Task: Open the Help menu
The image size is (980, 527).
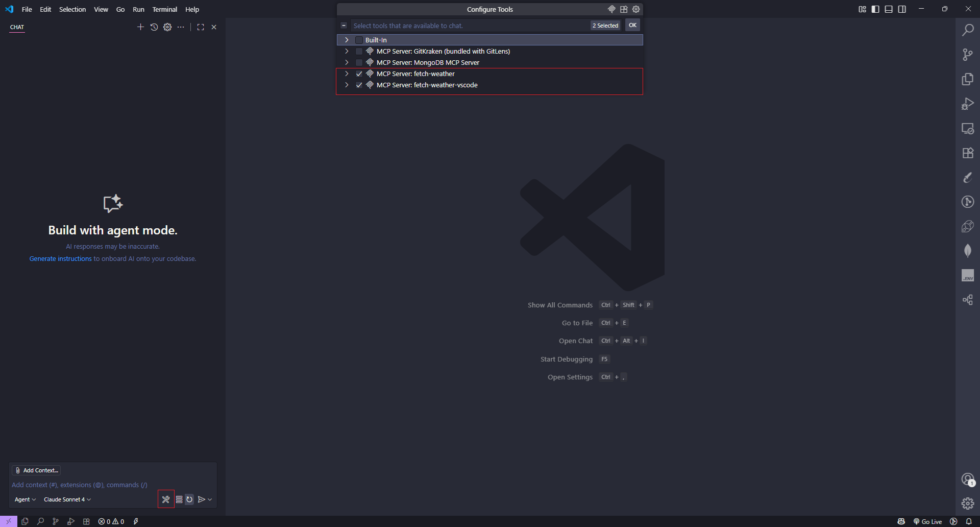Action: [x=192, y=9]
